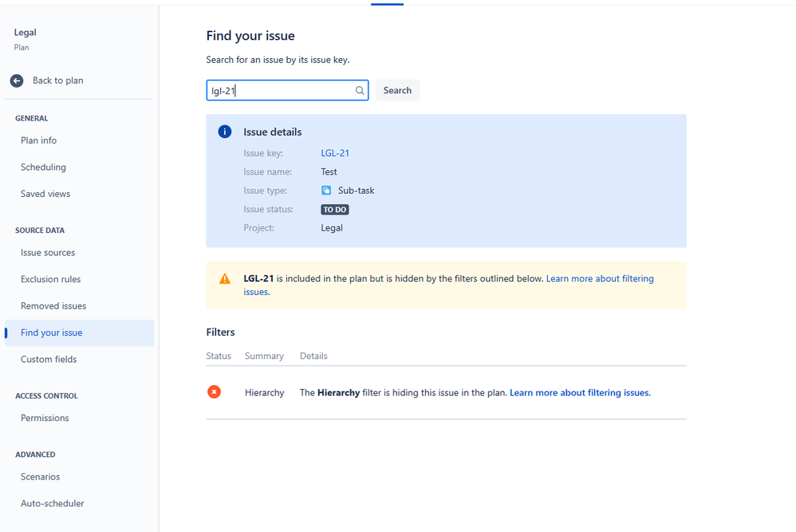This screenshot has width=796, height=532.
Task: Click the Status column header
Action: (x=219, y=357)
